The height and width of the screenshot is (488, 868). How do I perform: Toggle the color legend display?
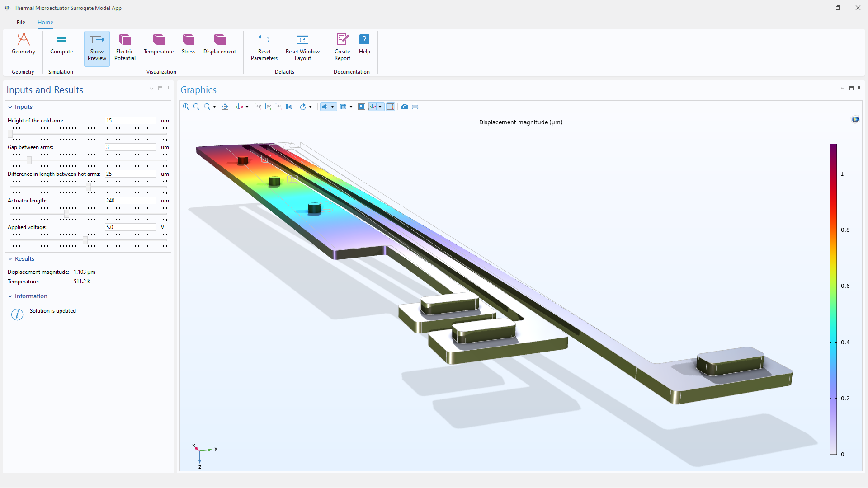pos(391,107)
